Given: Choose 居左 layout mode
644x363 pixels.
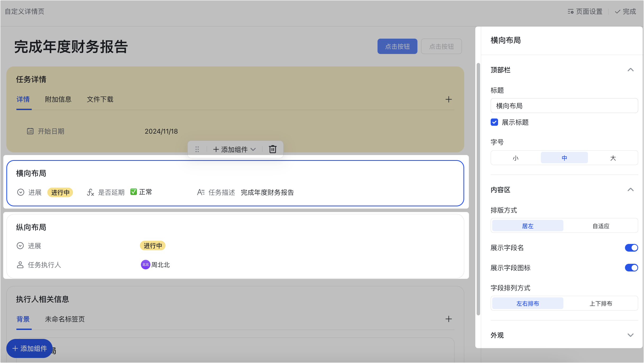Looking at the screenshot, I should coord(528,226).
